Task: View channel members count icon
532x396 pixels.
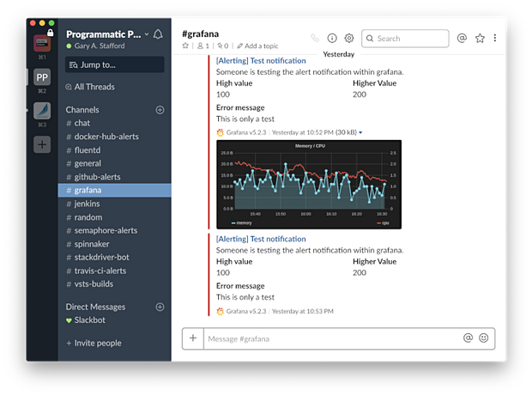Action: pyautogui.click(x=203, y=46)
